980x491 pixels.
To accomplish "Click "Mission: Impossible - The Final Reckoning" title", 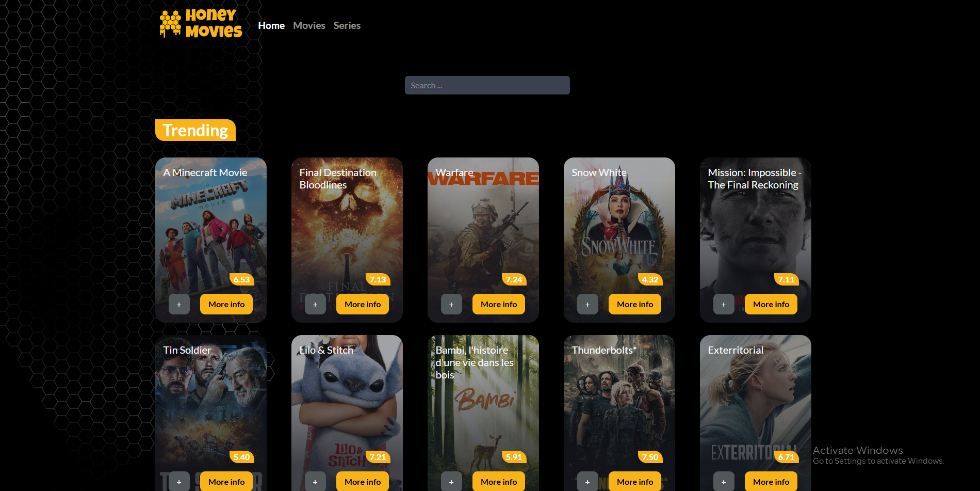I will click(x=755, y=179).
